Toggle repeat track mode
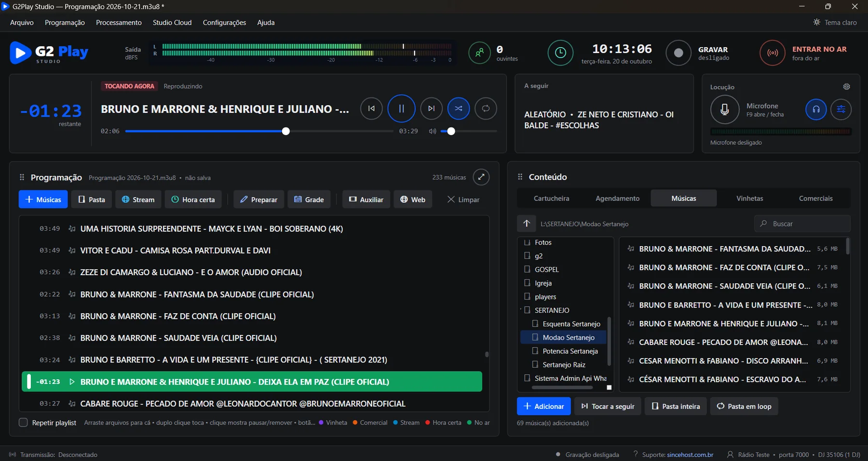Image resolution: width=868 pixels, height=461 pixels. 486,109
